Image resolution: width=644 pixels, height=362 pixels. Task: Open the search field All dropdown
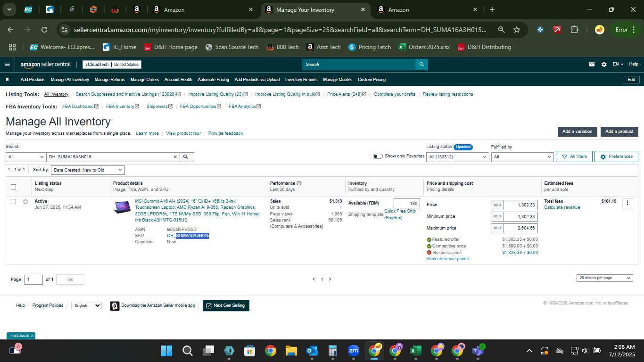(x=25, y=157)
